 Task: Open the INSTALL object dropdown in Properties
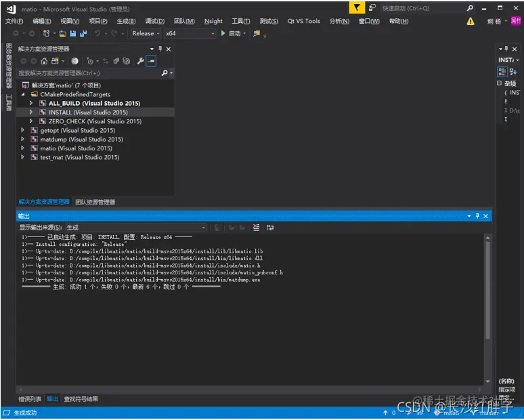(509, 60)
